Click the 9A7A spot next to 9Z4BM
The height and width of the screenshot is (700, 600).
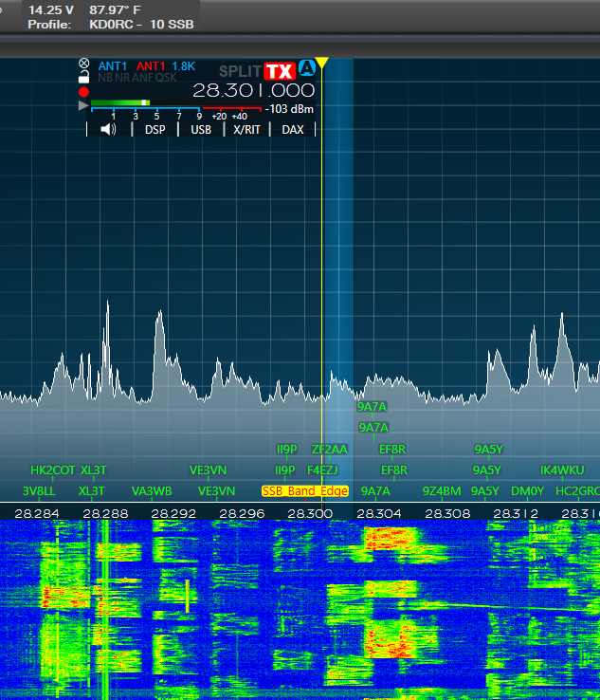pyautogui.click(x=375, y=491)
